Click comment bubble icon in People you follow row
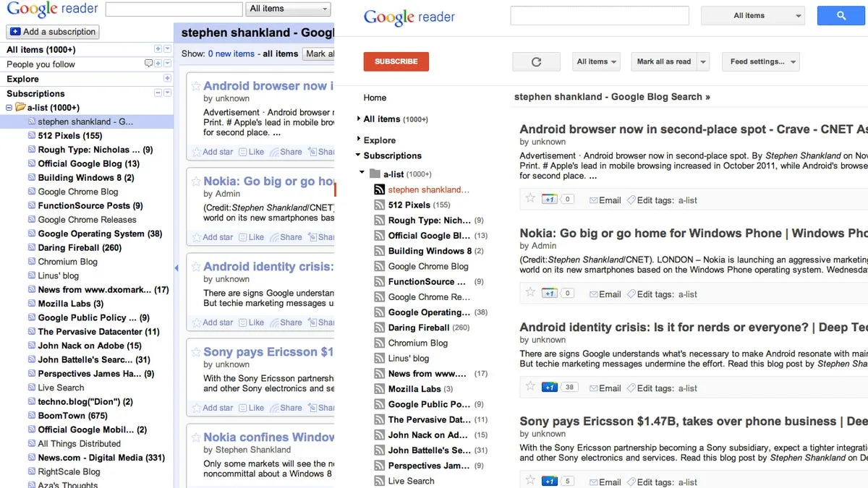 tap(149, 64)
